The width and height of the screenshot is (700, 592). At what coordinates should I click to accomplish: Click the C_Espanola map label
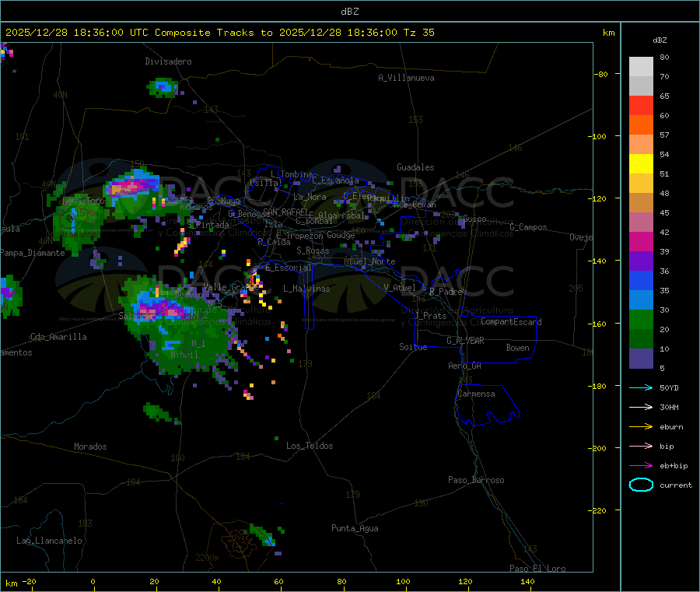[x=336, y=180]
